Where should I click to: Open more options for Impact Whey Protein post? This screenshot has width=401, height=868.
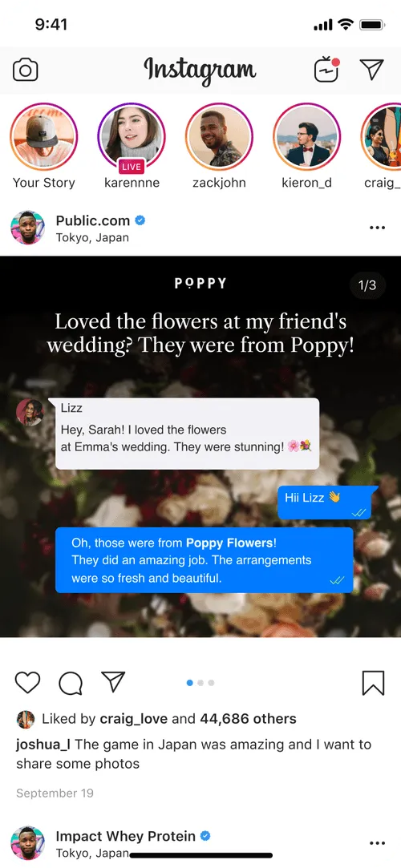point(377,843)
